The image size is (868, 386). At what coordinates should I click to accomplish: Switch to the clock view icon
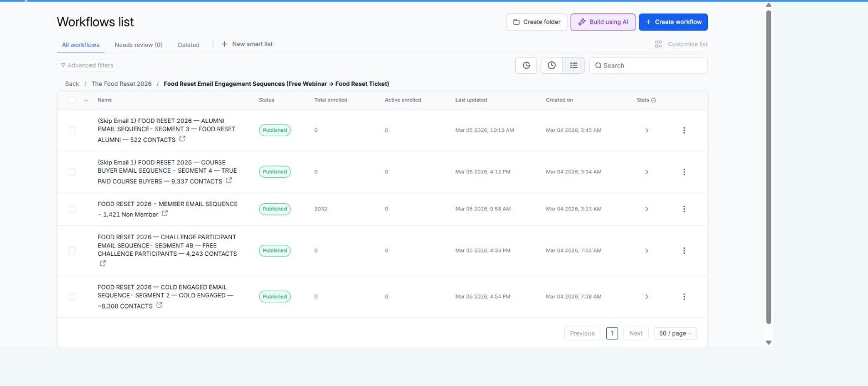click(x=551, y=65)
